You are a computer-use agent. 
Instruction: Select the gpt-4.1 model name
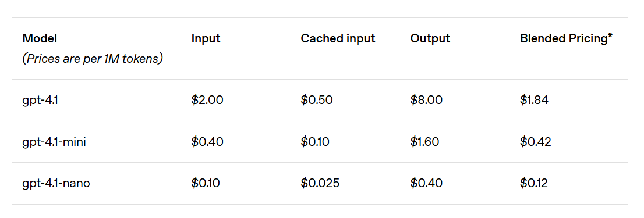(x=40, y=101)
